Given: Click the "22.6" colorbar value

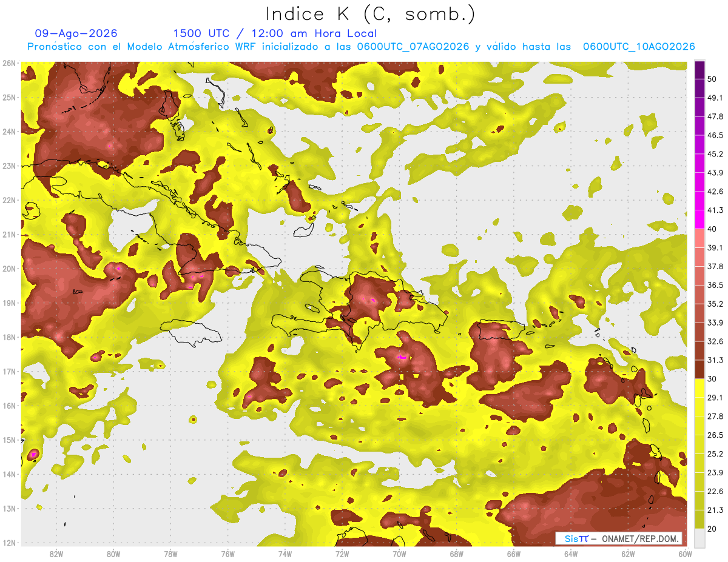Looking at the screenshot, I should tap(715, 491).
